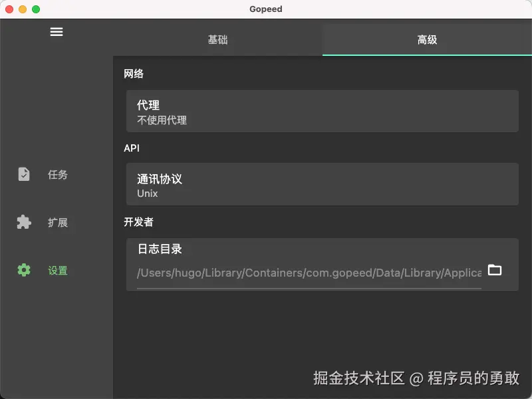Open the 通讯协议 protocol selector showing Unix
532x399 pixels.
click(x=323, y=184)
